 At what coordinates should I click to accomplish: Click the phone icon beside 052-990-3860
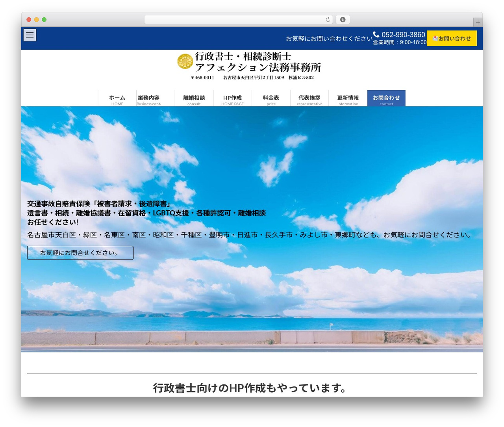click(376, 35)
